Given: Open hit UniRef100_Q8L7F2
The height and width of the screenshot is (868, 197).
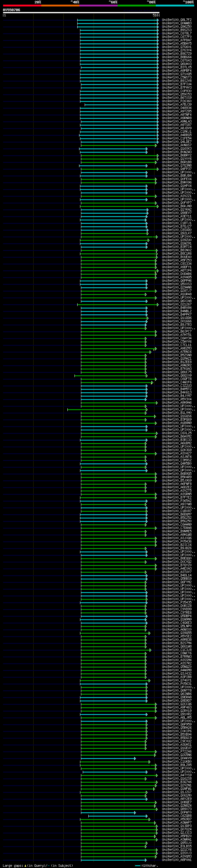Looking at the screenshot, I should point(177,20).
